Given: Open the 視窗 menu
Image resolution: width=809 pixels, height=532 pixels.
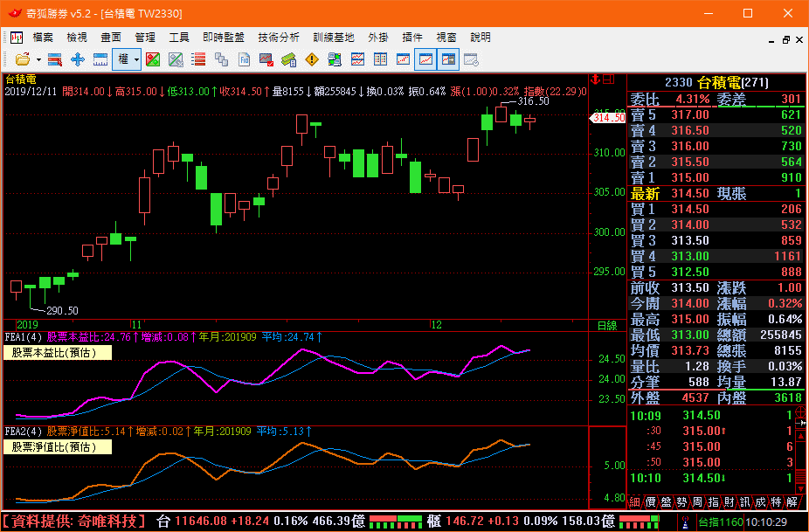Looking at the screenshot, I should click(446, 38).
